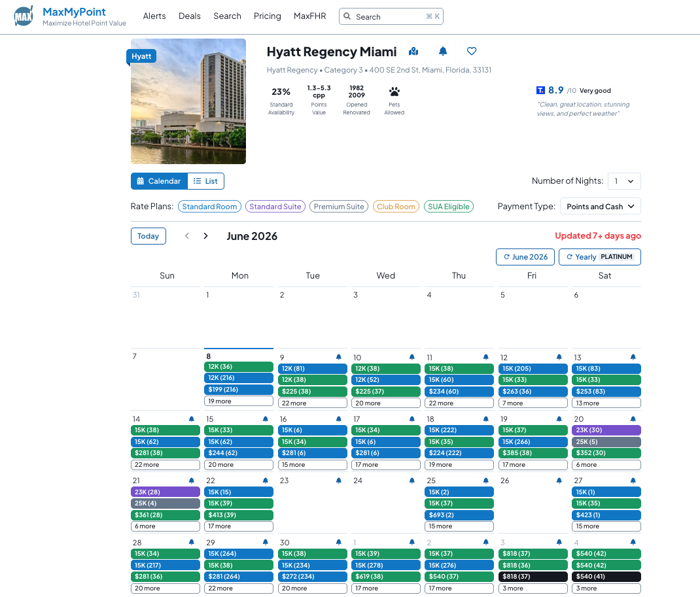Click the Hyatt Regency Miami hotel photo
Image resolution: width=700 pixels, height=597 pixels.
pyautogui.click(x=188, y=101)
